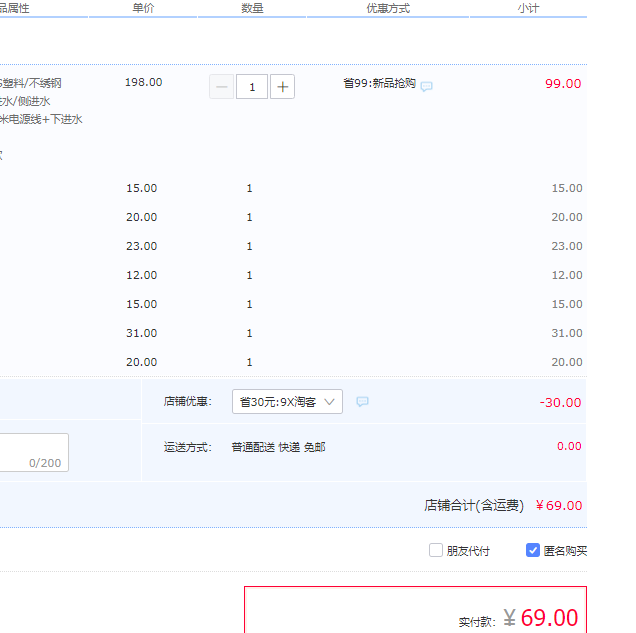636x633 pixels.
Task: Select the 优惠方式 column header
Action: click(x=388, y=8)
